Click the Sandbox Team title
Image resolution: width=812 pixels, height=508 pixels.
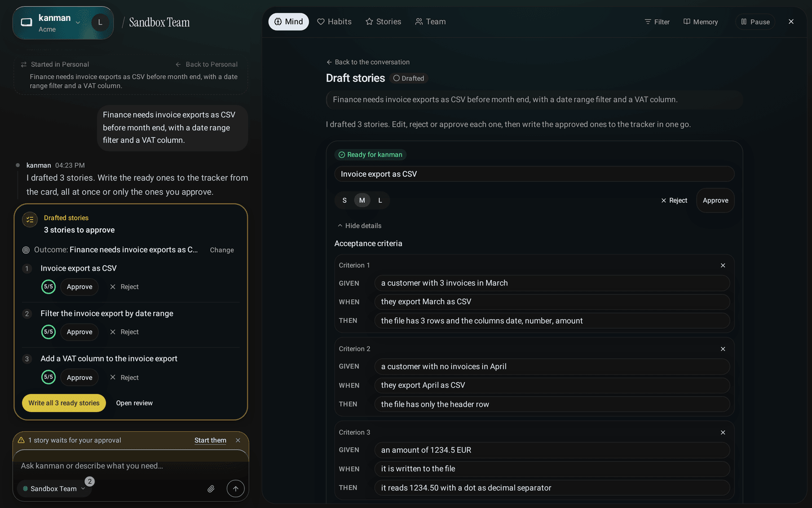point(159,23)
